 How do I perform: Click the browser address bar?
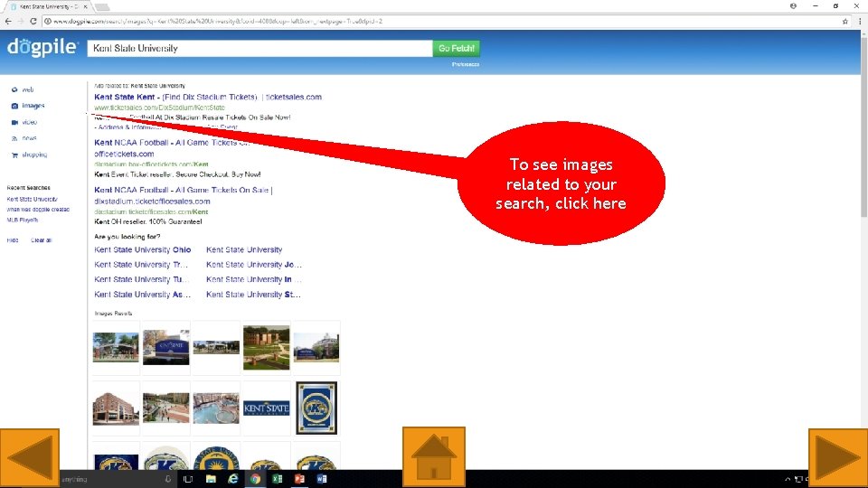click(x=441, y=21)
